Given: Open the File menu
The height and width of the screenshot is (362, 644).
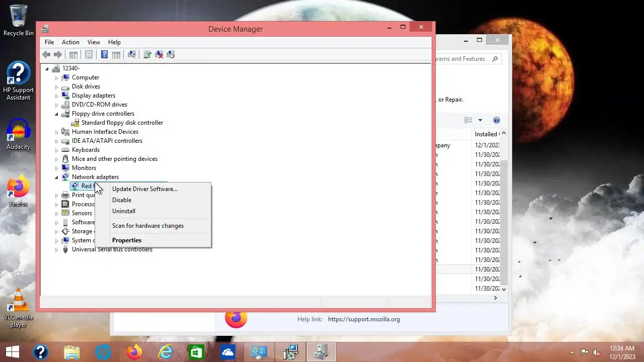Looking at the screenshot, I should 49,42.
